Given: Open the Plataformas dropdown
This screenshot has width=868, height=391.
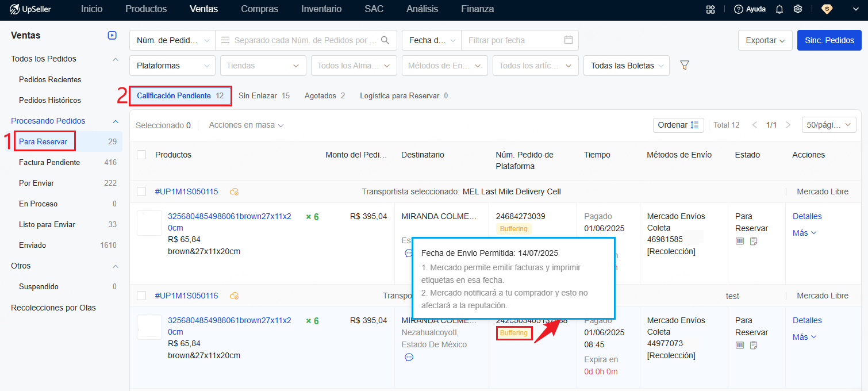Looking at the screenshot, I should (172, 66).
